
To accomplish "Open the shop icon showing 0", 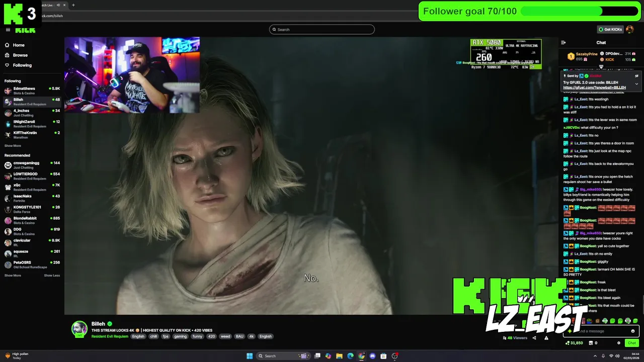I will click(593, 343).
